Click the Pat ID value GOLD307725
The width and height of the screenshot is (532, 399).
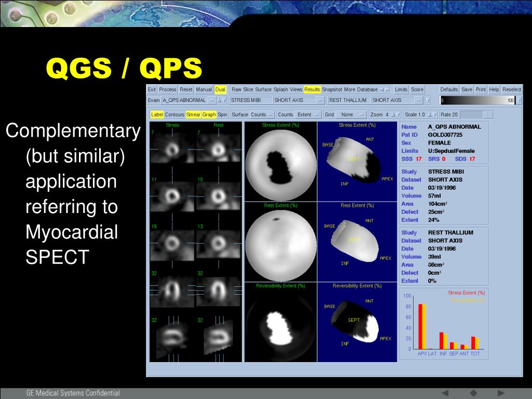445,135
